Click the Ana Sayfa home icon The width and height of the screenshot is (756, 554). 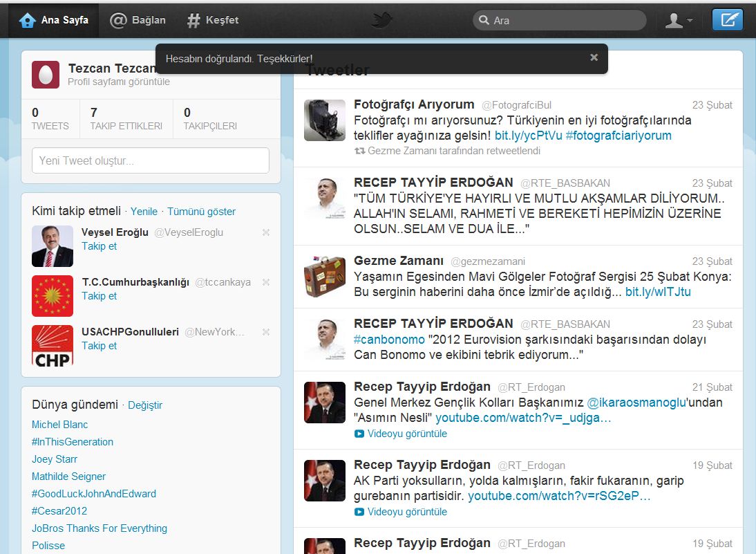point(28,20)
